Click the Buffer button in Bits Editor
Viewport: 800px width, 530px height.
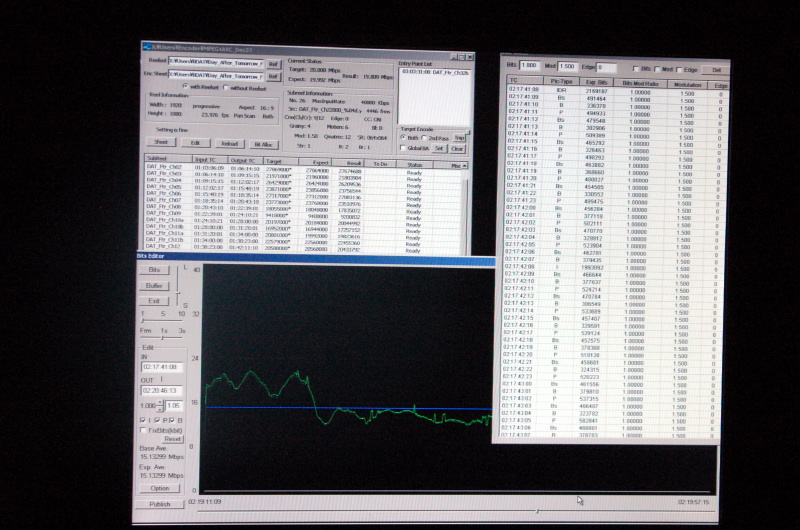click(x=155, y=285)
